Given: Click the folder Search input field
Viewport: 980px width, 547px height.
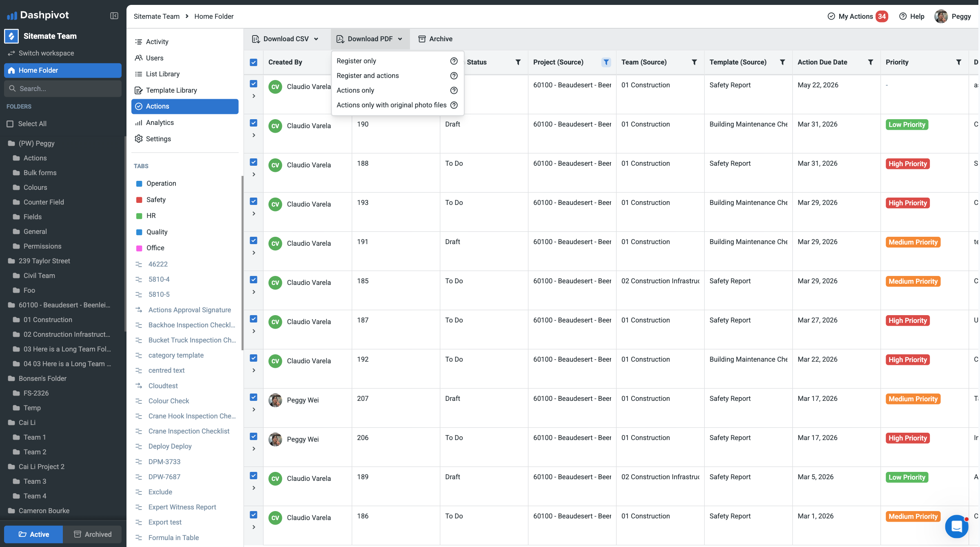Looking at the screenshot, I should (x=63, y=89).
